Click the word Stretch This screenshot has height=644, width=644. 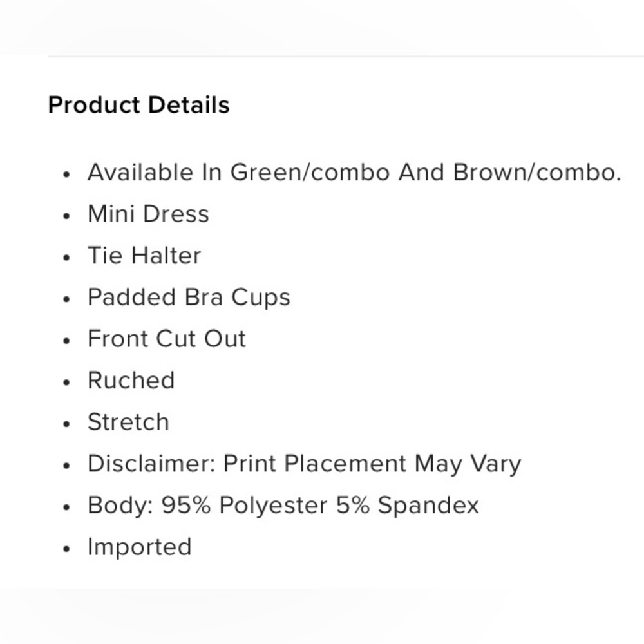coord(128,422)
